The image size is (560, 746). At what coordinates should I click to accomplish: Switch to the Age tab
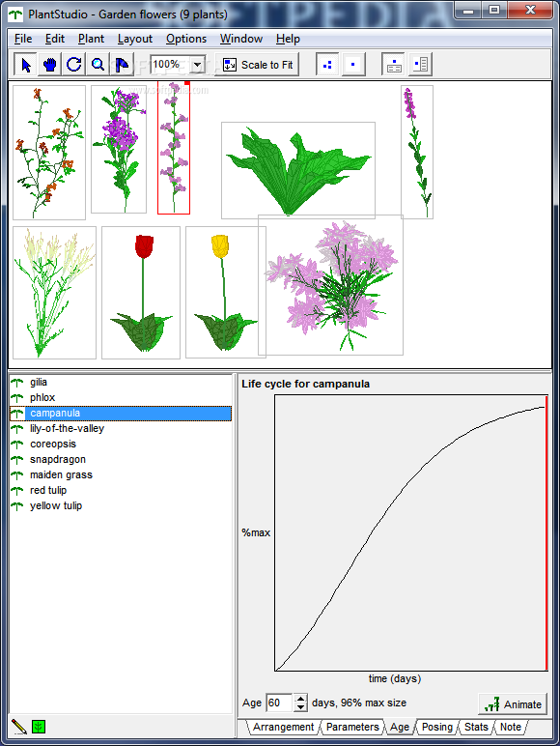point(400,727)
